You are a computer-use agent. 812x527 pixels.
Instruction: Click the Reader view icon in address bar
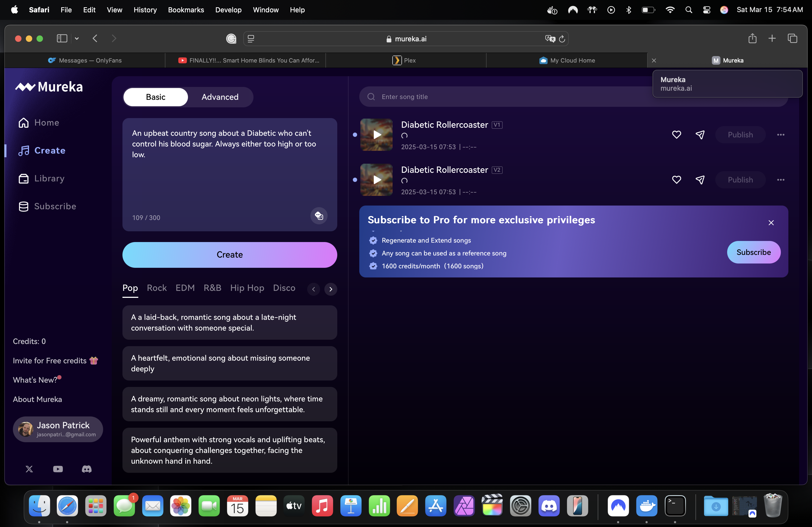(251, 39)
